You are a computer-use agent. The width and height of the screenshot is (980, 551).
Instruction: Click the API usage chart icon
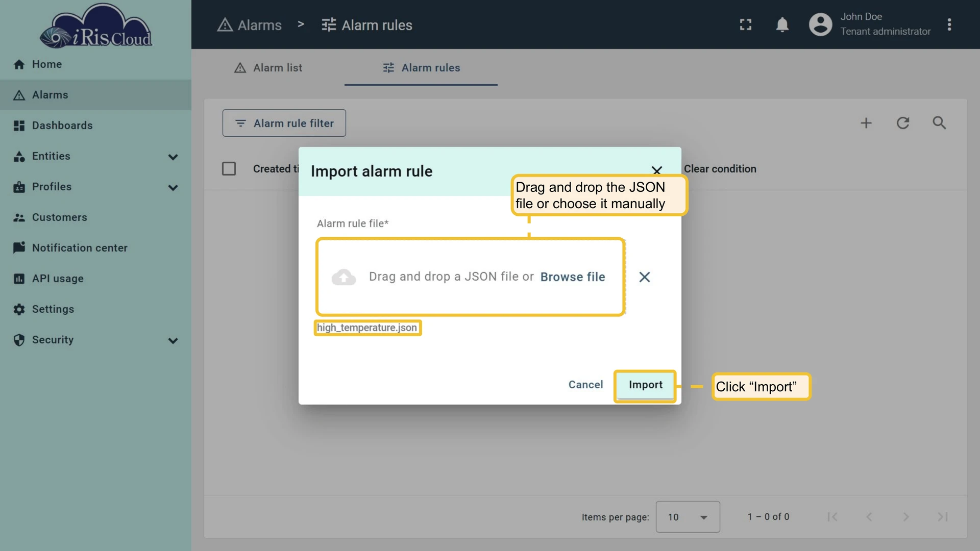pos(19,279)
